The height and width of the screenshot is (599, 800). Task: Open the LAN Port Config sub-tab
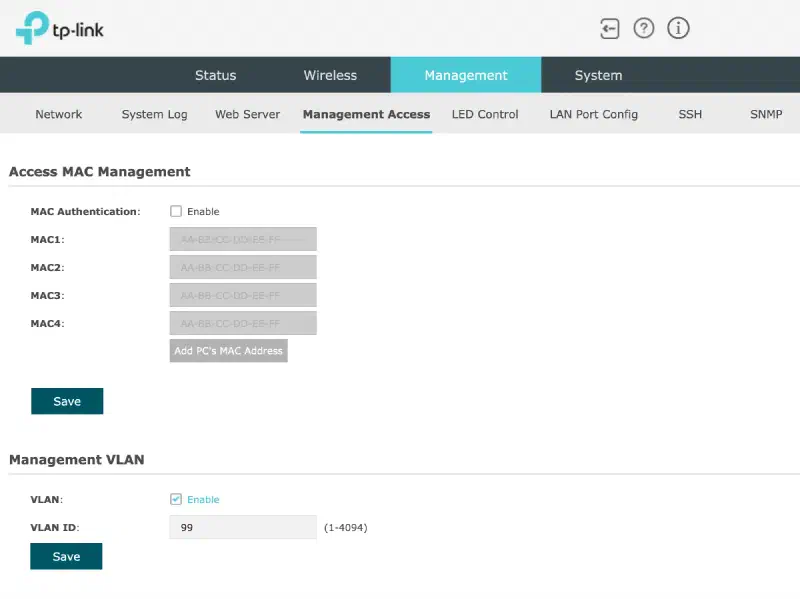(594, 114)
